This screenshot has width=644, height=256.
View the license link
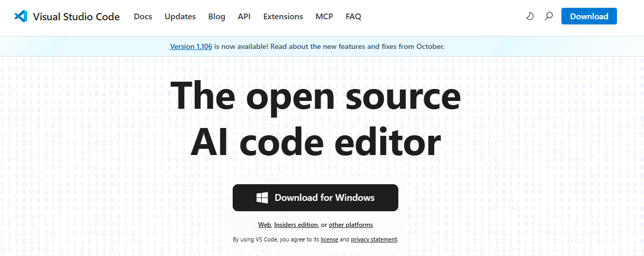pos(329,239)
